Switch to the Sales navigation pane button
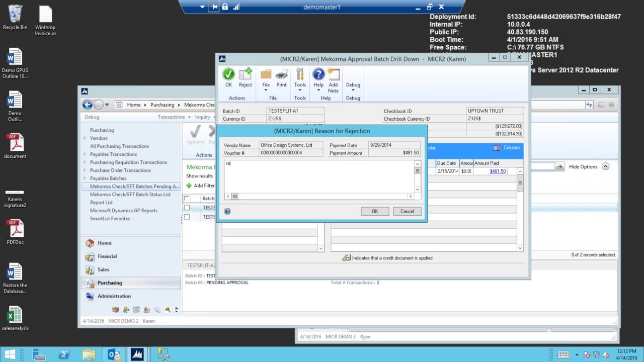 [x=131, y=269]
